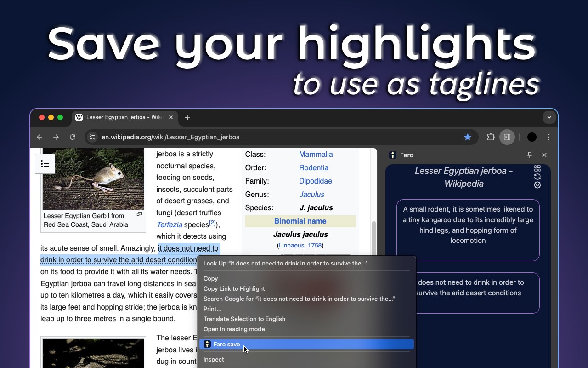Open a new tab with plus button
The width and height of the screenshot is (588, 368).
187,117
